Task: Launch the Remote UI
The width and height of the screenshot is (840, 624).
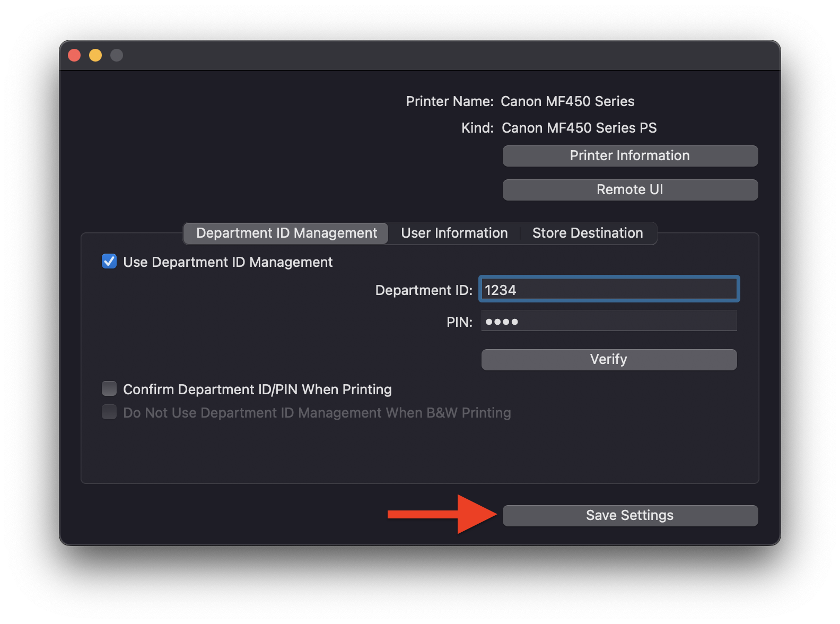Action: pyautogui.click(x=629, y=190)
